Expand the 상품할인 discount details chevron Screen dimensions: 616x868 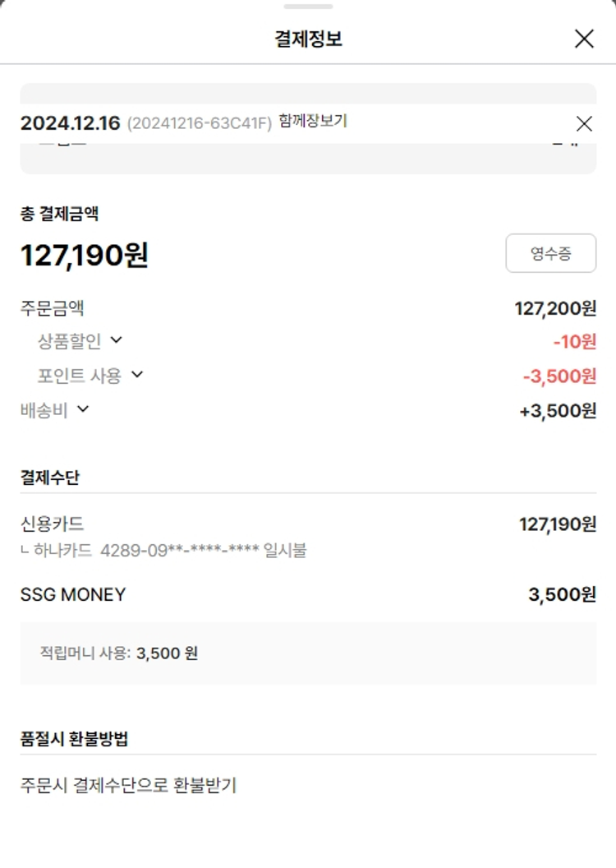(116, 339)
